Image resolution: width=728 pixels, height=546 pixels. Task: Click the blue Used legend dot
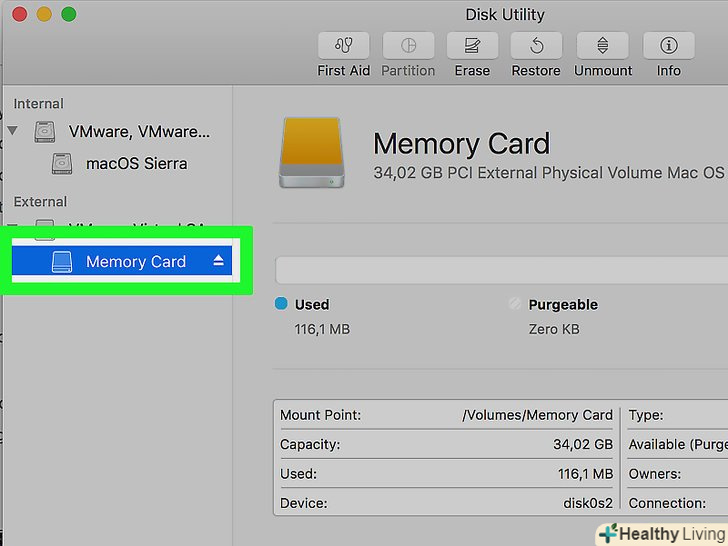point(281,304)
